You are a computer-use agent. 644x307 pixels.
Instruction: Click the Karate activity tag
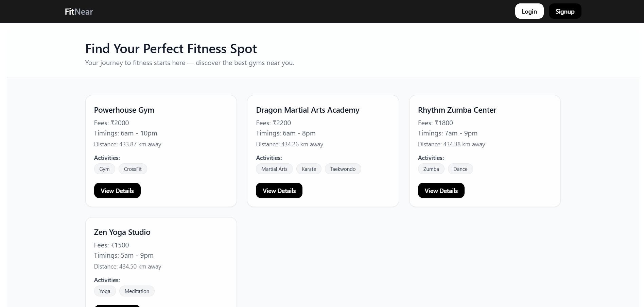[x=309, y=169]
